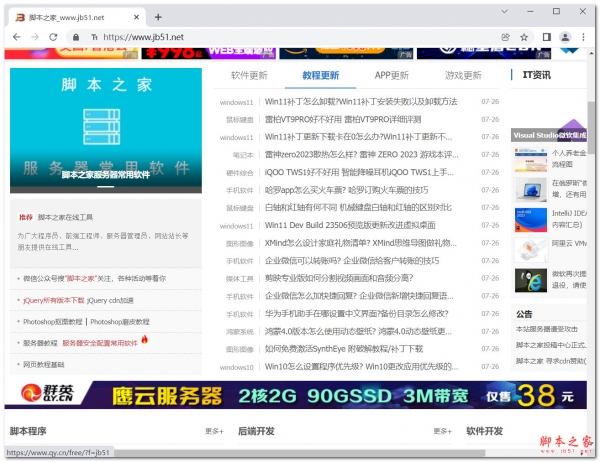
Task: Click 更多+ next to 后端开发
Action: 443,431
